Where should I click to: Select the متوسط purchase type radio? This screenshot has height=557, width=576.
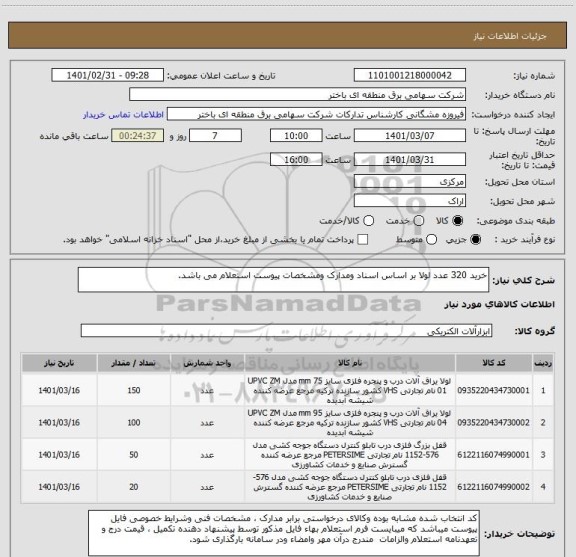431,240
